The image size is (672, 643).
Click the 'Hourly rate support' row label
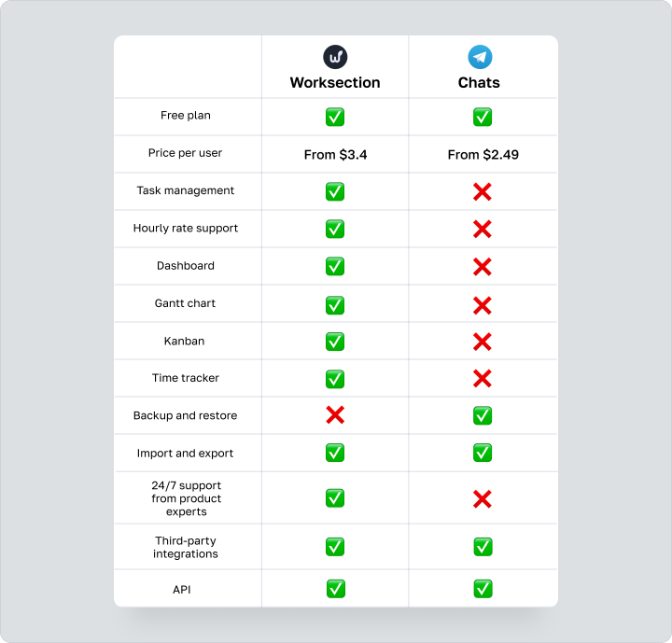tap(186, 228)
